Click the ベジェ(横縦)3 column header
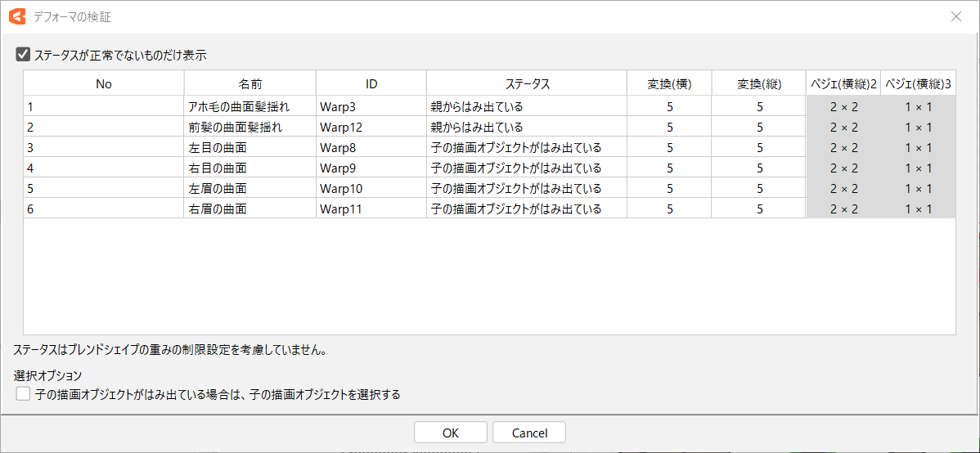Viewport: 980px width, 453px height. (918, 83)
